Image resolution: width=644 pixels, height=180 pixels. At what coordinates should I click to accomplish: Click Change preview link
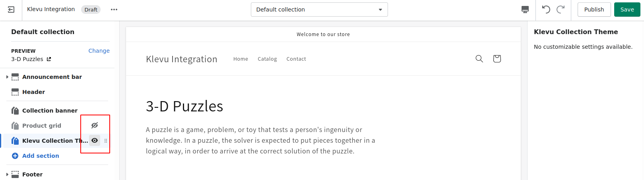pos(99,51)
